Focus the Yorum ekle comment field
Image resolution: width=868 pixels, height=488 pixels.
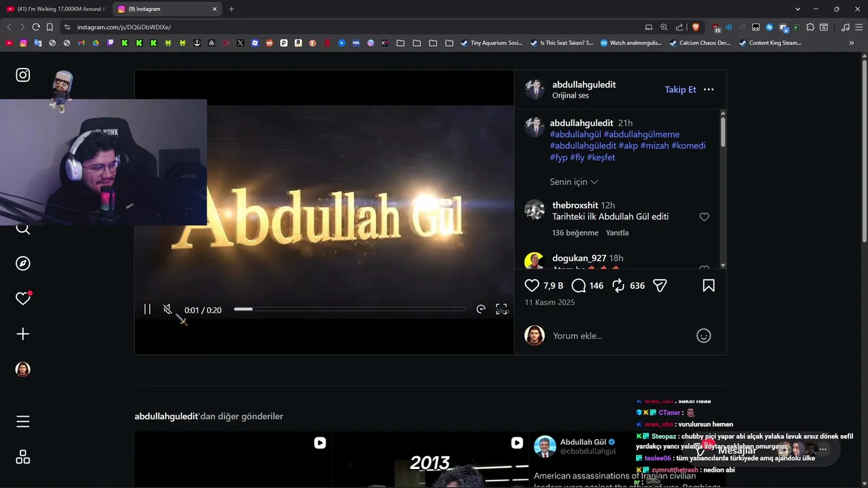click(x=620, y=335)
